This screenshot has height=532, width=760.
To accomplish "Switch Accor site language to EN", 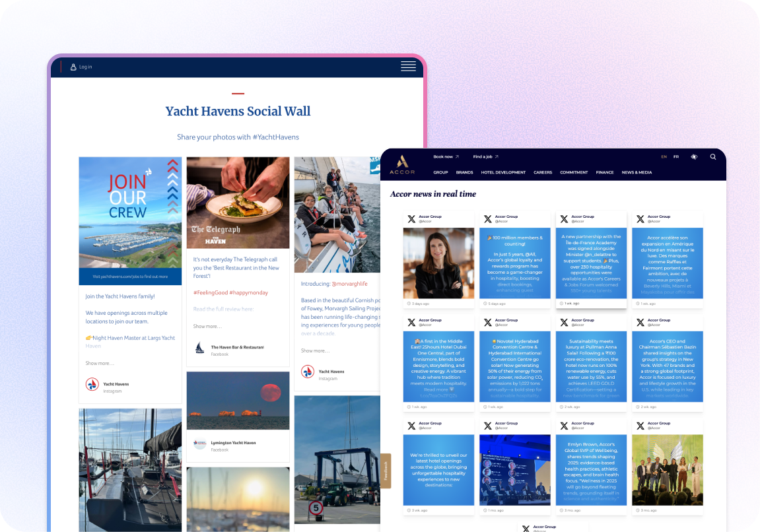I will 664,156.
